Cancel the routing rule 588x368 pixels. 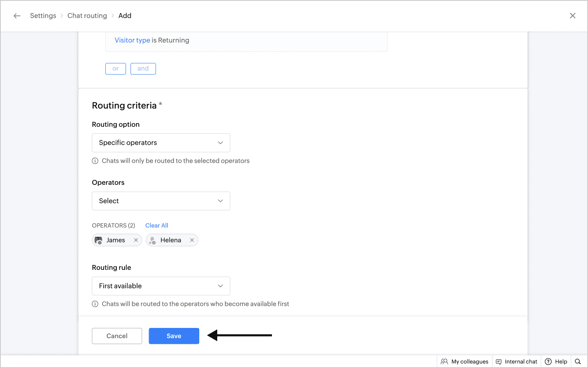pyautogui.click(x=117, y=336)
